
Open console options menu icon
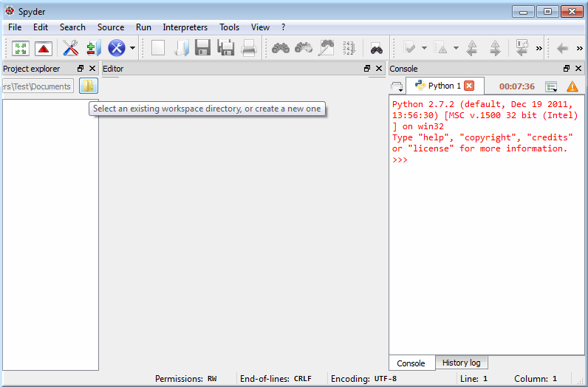pyautogui.click(x=551, y=86)
